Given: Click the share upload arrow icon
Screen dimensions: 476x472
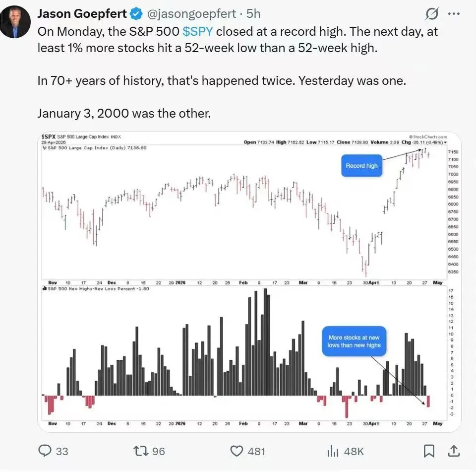Looking at the screenshot, I should point(453,451).
